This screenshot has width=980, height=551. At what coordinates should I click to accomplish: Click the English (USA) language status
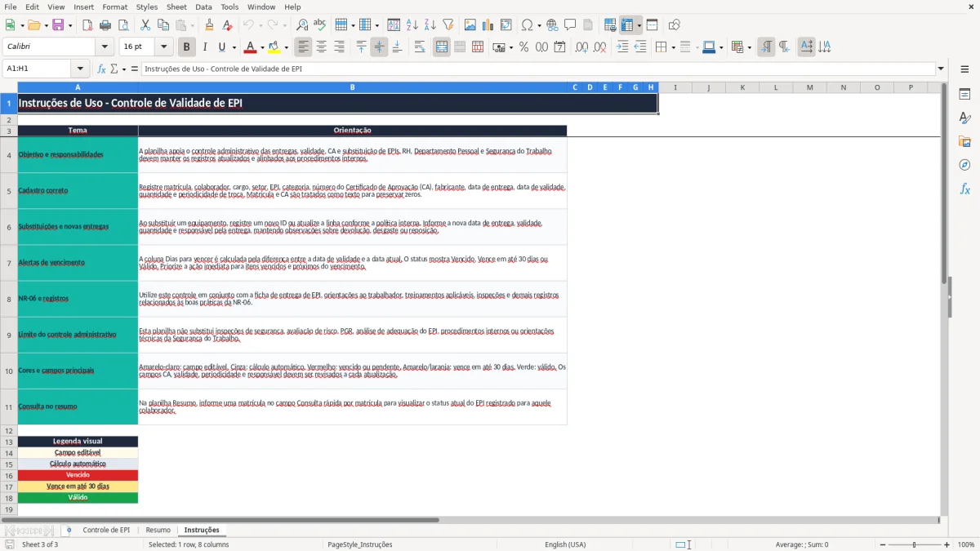pyautogui.click(x=565, y=544)
